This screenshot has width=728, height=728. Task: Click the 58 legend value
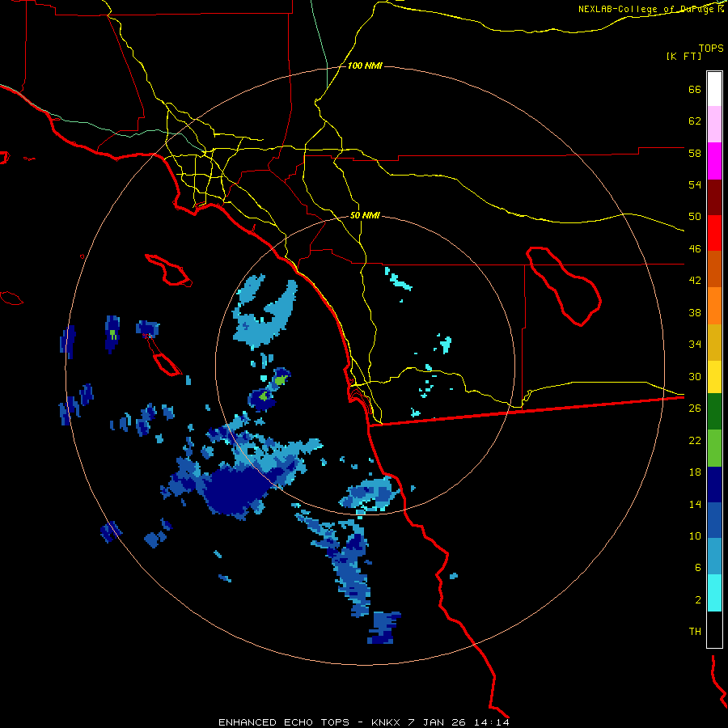click(695, 153)
